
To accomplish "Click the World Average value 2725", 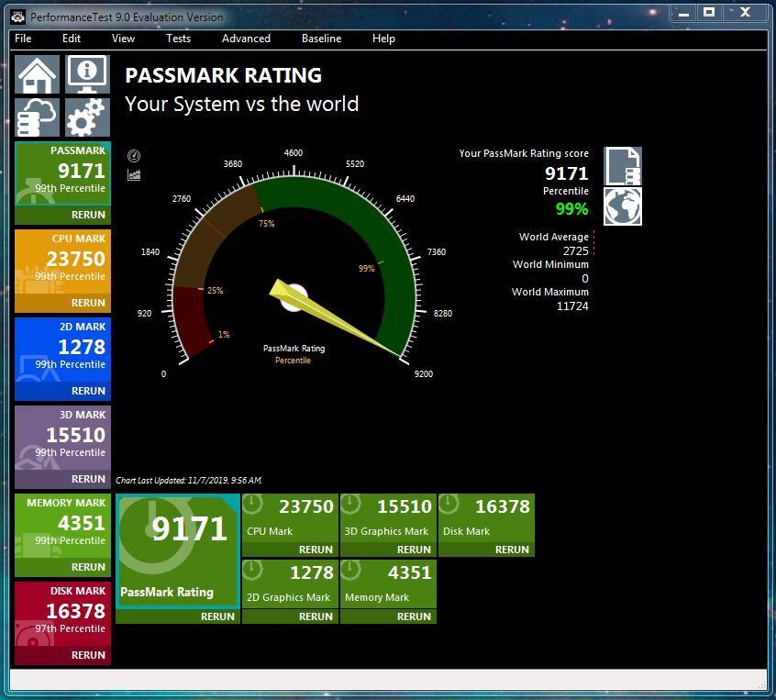I will click(x=575, y=251).
